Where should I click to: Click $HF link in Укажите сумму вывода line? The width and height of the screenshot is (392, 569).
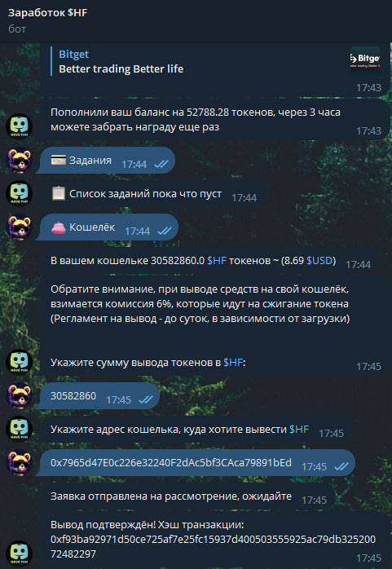(233, 362)
